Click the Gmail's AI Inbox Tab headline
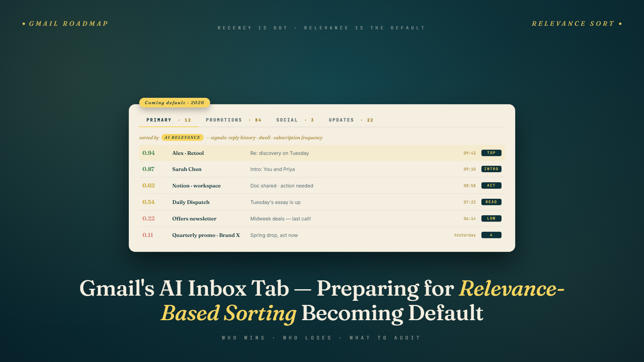 tap(322, 300)
